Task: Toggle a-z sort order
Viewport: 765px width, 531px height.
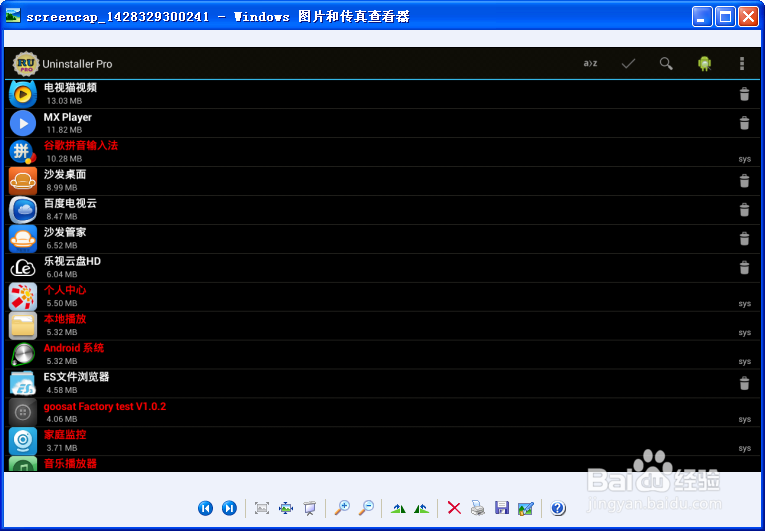Action: (590, 63)
